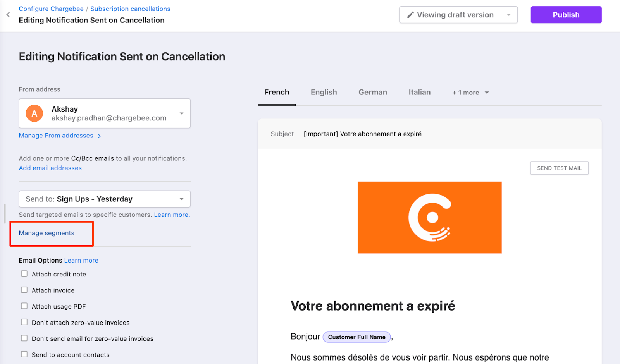Check Send to account contacts
Image resolution: width=620 pixels, height=364 pixels.
click(x=24, y=354)
